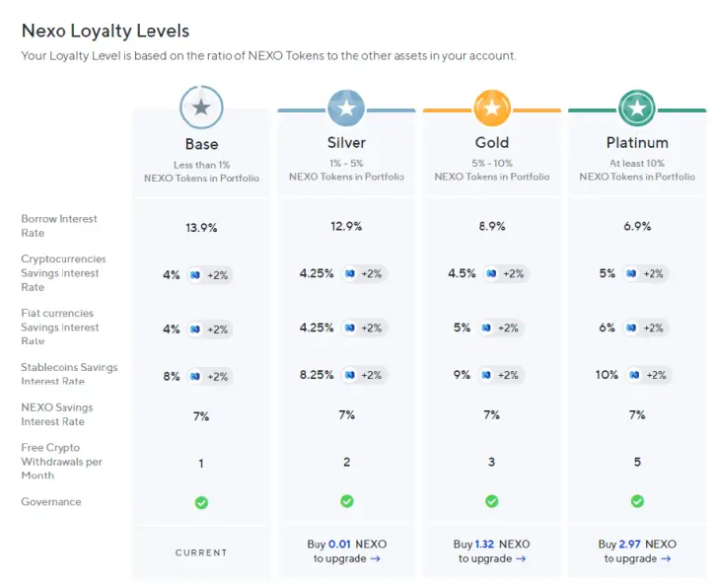Select the Platinum column heading

(x=637, y=142)
